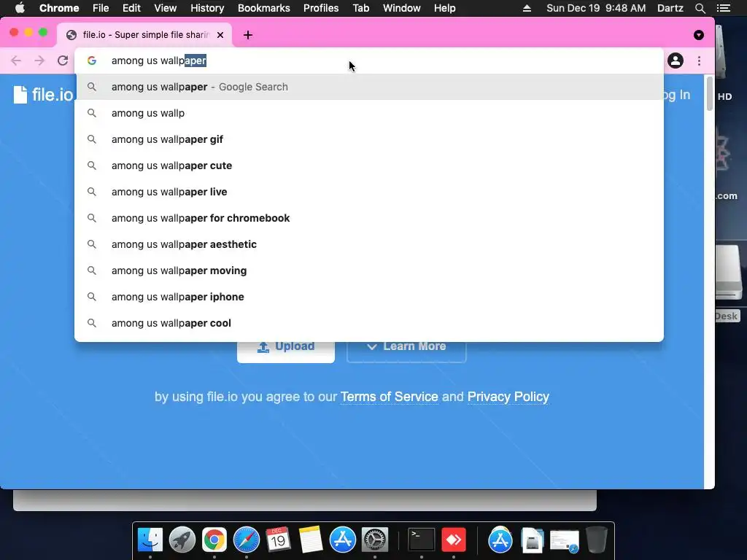Select suggestion among us wallpaper live
This screenshot has height=560, width=747.
(x=368, y=192)
